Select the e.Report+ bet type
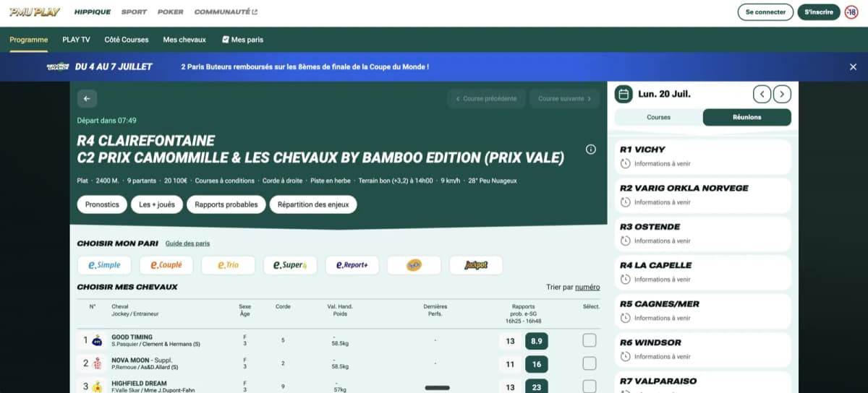This screenshot has height=393, width=868. 352,265
